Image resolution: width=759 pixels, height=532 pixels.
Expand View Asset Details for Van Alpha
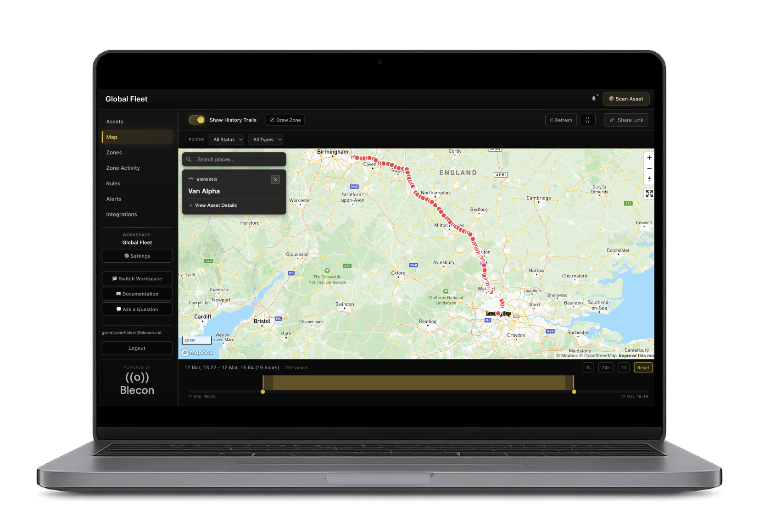pos(216,205)
